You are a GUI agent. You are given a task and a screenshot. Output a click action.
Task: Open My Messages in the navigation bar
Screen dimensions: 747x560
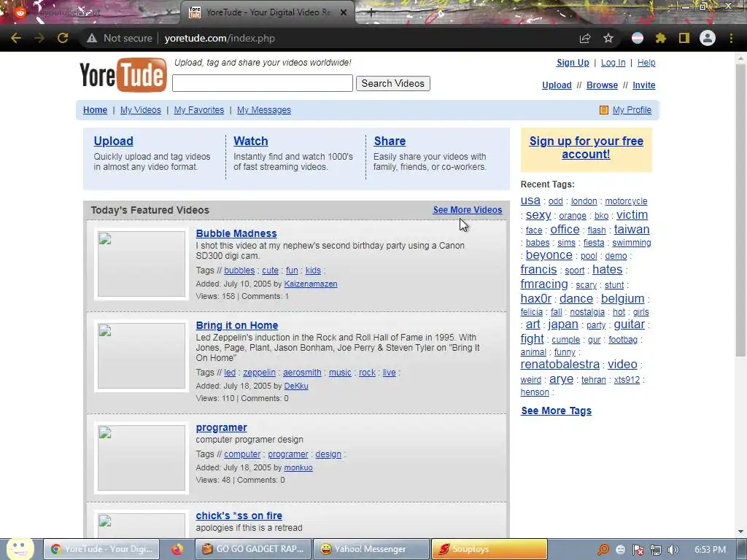[264, 110]
